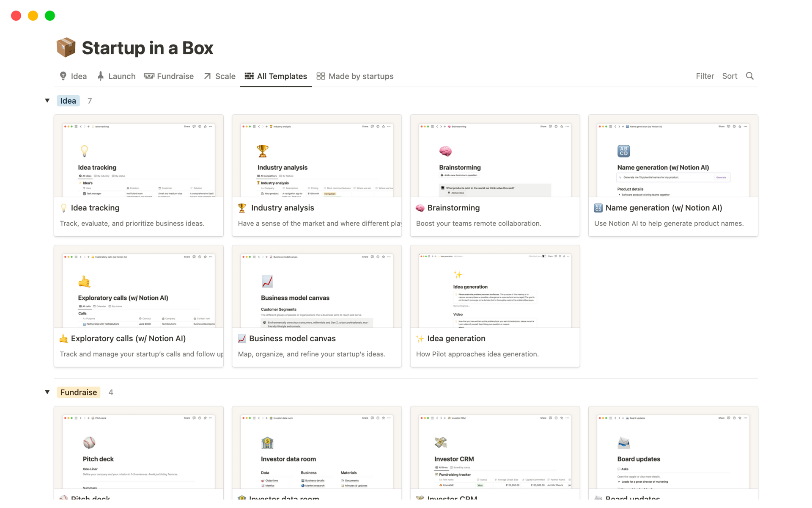Image resolution: width=812 pixels, height=508 pixels.
Task: Click the Search icon
Action: coord(750,75)
